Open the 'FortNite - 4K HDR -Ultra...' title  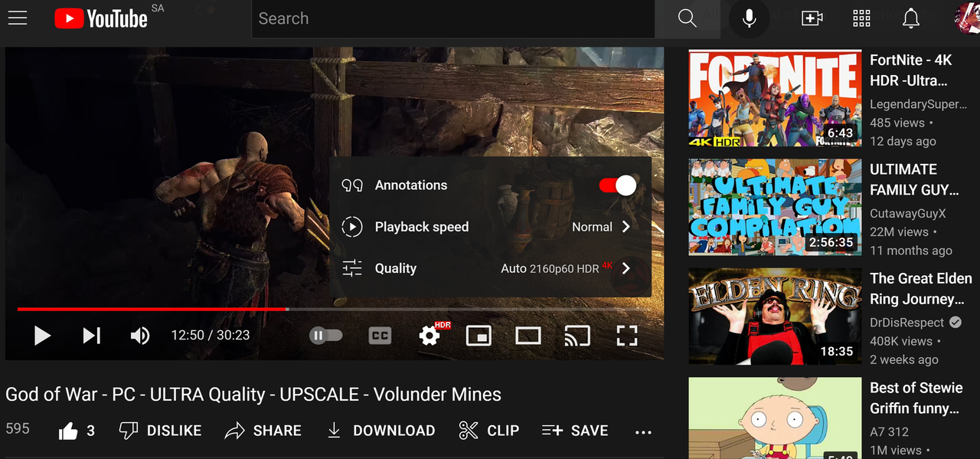[910, 70]
